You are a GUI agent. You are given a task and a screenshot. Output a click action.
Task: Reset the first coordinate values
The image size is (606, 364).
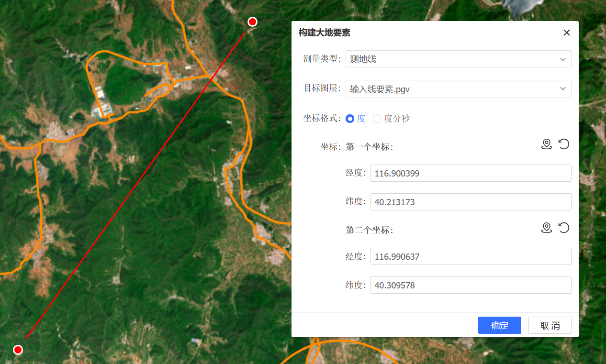(x=564, y=144)
